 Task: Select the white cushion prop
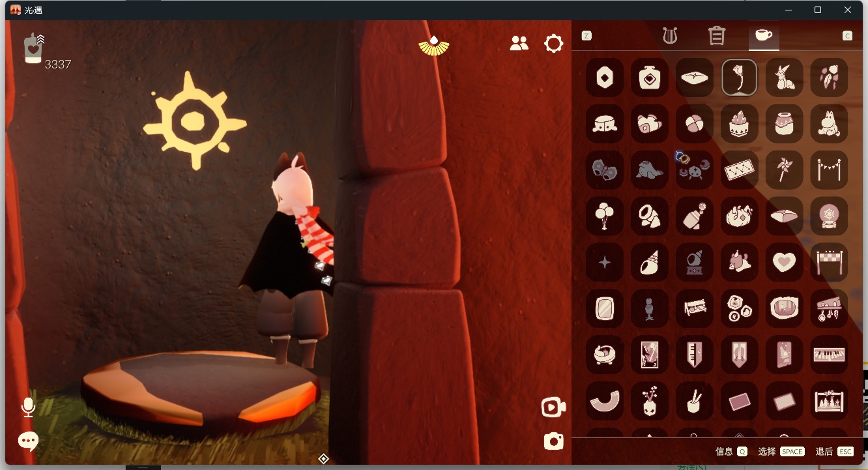click(x=695, y=77)
